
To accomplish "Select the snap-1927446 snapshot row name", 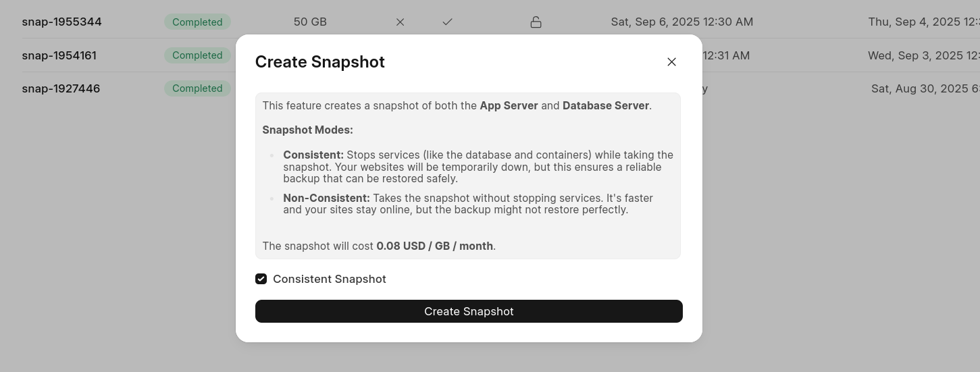I will click(61, 88).
